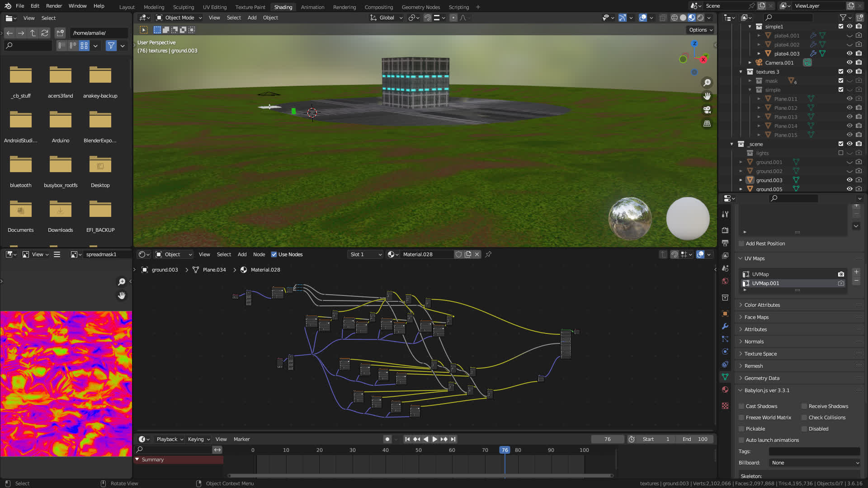Expand the Color Attributes panel
This screenshot has height=488, width=868.
(x=762, y=305)
